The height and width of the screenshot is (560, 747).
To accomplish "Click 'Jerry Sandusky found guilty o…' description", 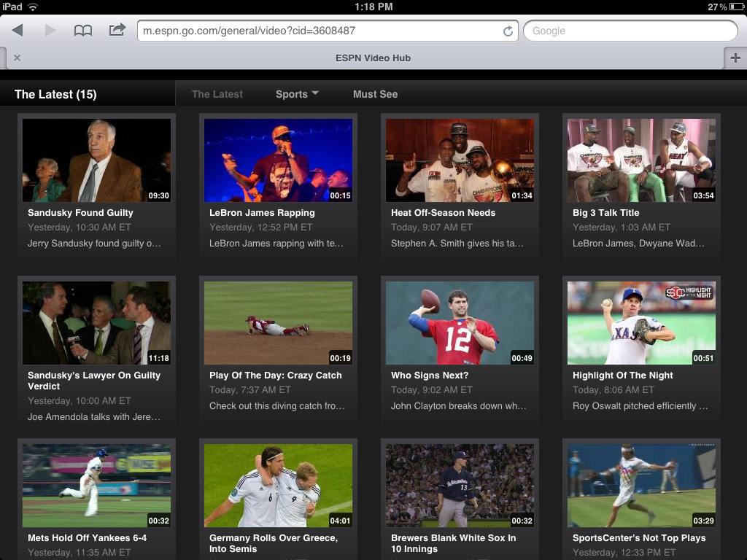I will click(94, 244).
